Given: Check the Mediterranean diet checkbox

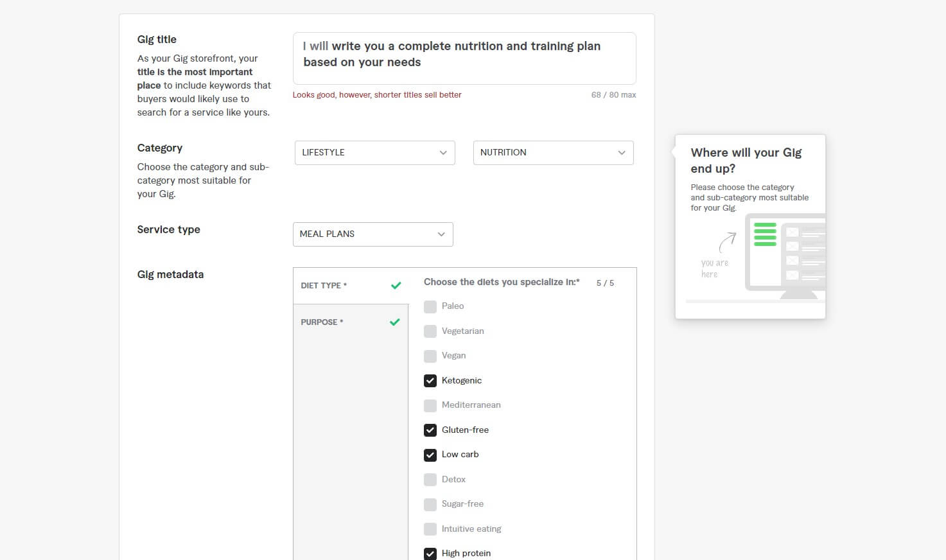Looking at the screenshot, I should pyautogui.click(x=430, y=405).
